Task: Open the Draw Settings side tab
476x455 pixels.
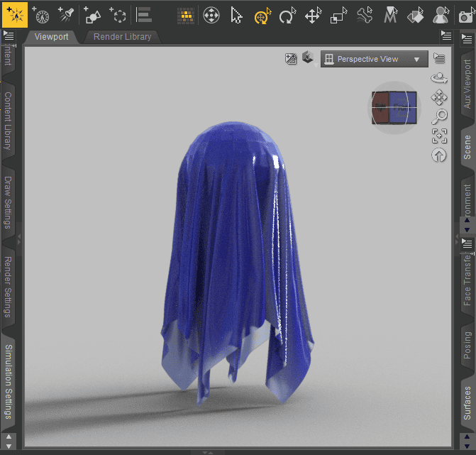Action: [x=8, y=202]
